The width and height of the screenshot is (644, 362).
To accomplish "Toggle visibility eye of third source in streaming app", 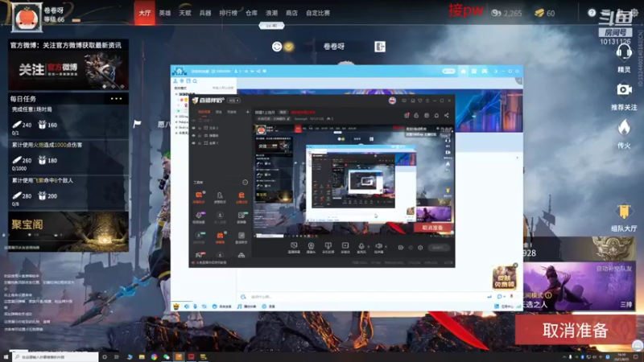I will tap(193, 143).
